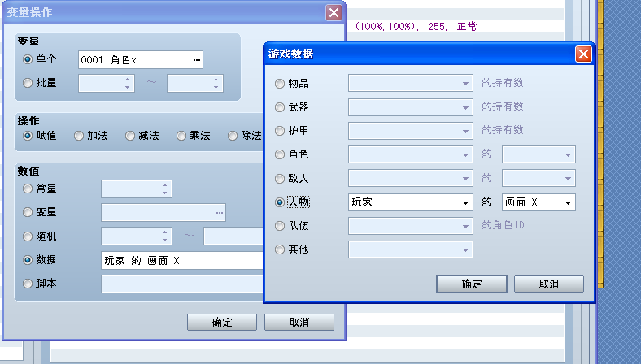Open the 角色 parameter dropdown
The image size is (641, 364).
[x=539, y=154]
